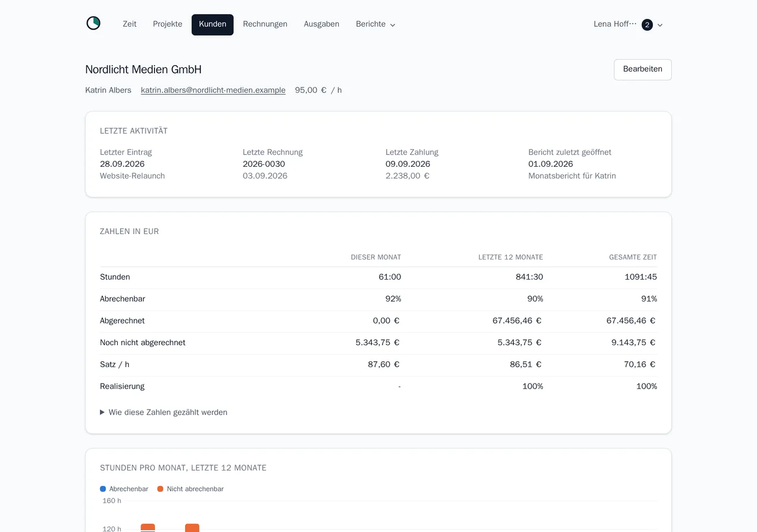Viewport: 757px width, 532px height.
Task: Click the pie-chart app logo
Action: [93, 24]
